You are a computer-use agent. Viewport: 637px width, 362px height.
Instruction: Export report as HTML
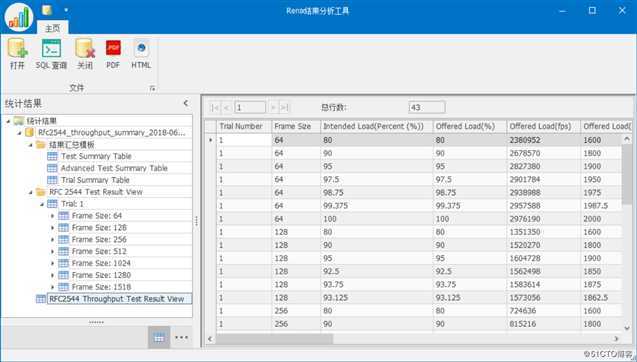[x=141, y=54]
